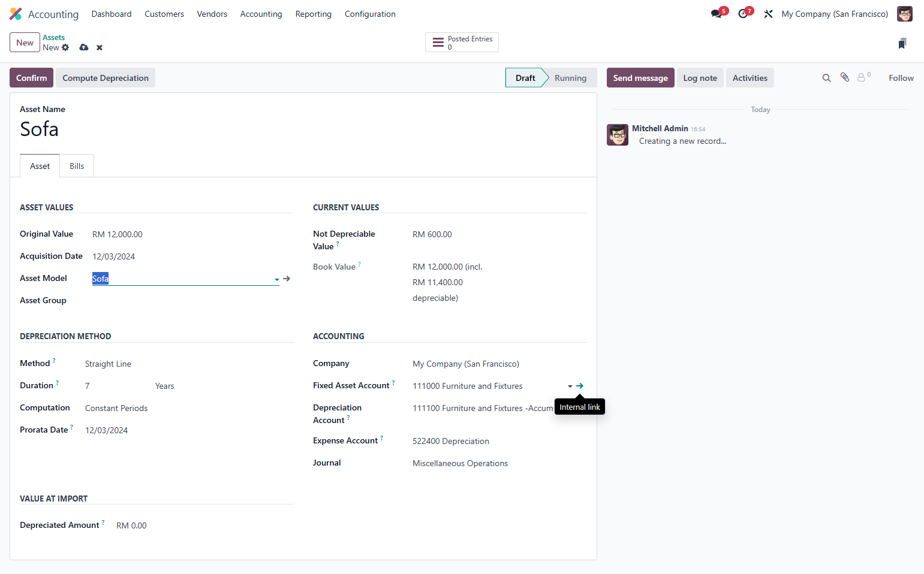The width and height of the screenshot is (924, 574).
Task: Open the Odoo Accounting app logo
Action: tap(16, 14)
